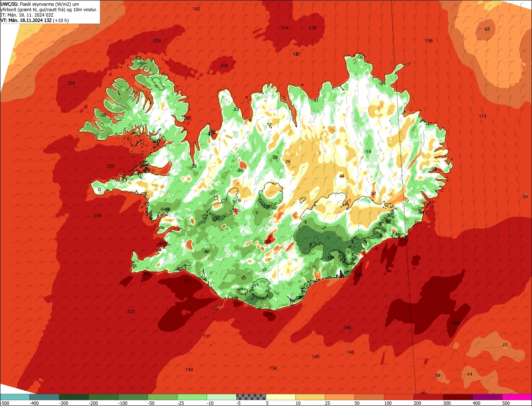Click the land value -23

[x=236, y=109]
